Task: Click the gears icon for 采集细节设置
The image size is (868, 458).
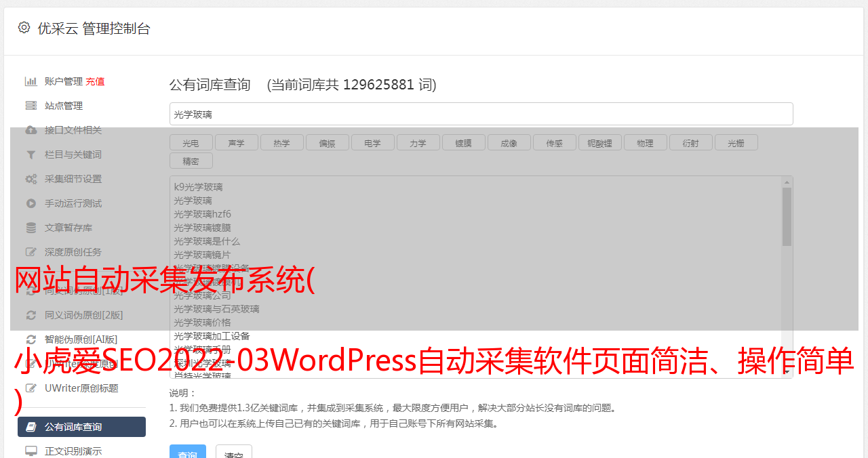Action: 31,179
